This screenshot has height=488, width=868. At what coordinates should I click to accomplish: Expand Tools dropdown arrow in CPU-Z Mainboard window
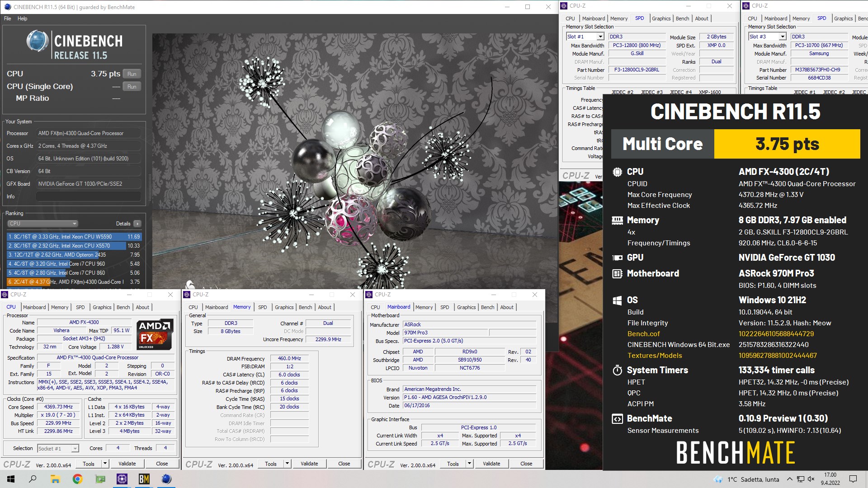[469, 464]
